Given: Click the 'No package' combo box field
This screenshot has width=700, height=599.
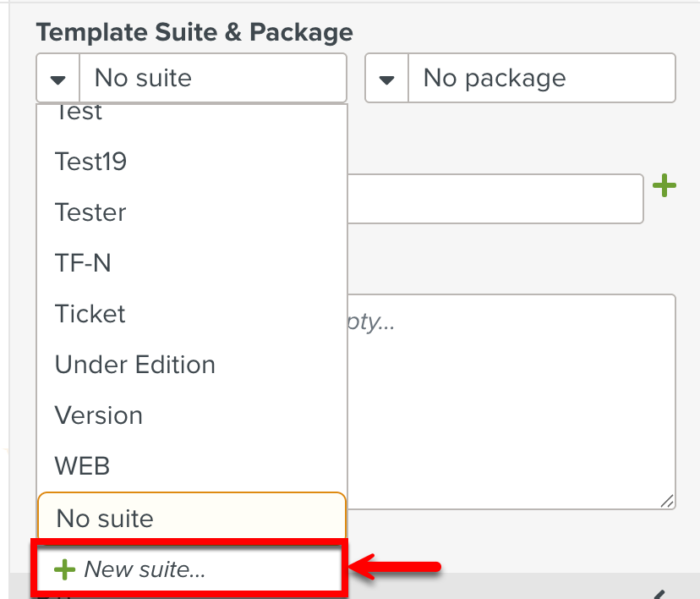Looking at the screenshot, I should tap(541, 79).
